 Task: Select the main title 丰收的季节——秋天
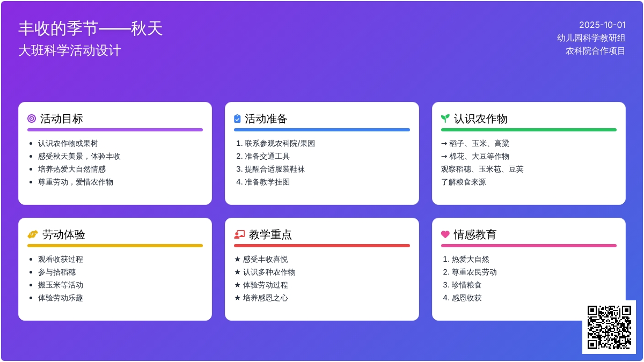coord(90,28)
